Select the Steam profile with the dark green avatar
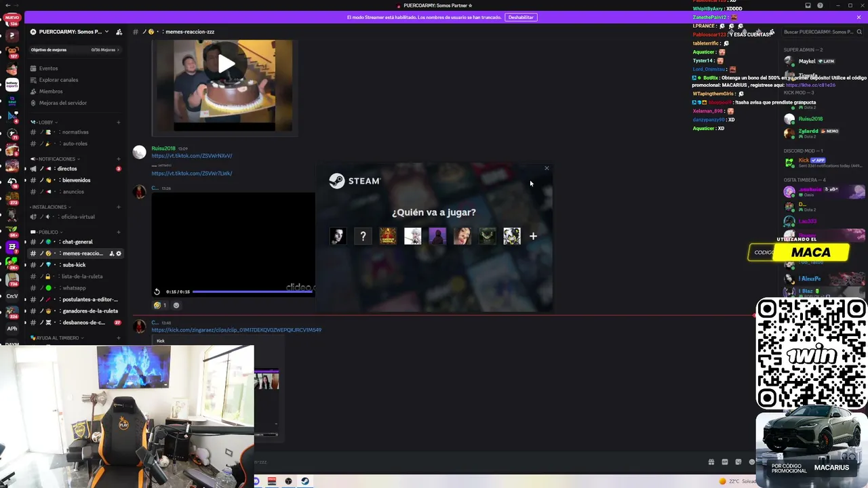The image size is (868, 488). (487, 236)
